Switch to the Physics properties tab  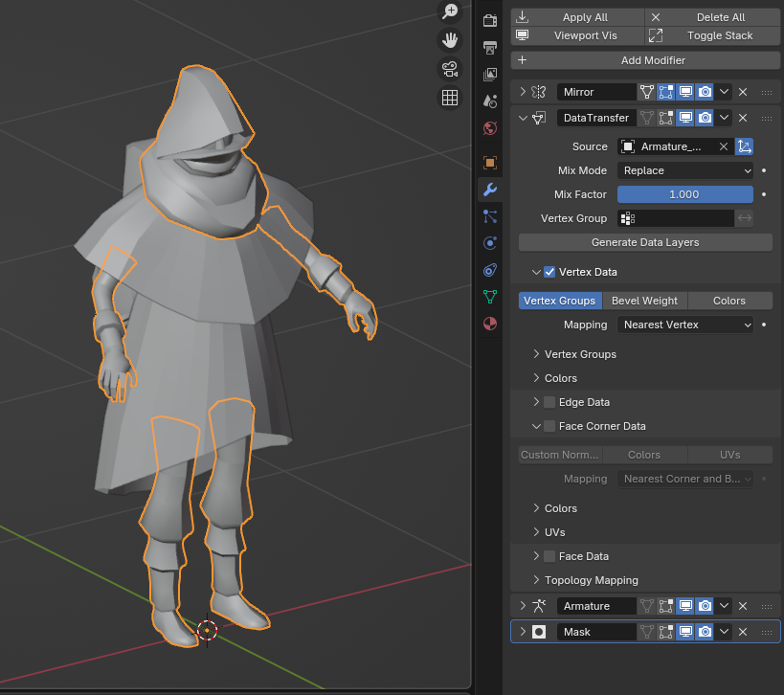(x=490, y=243)
